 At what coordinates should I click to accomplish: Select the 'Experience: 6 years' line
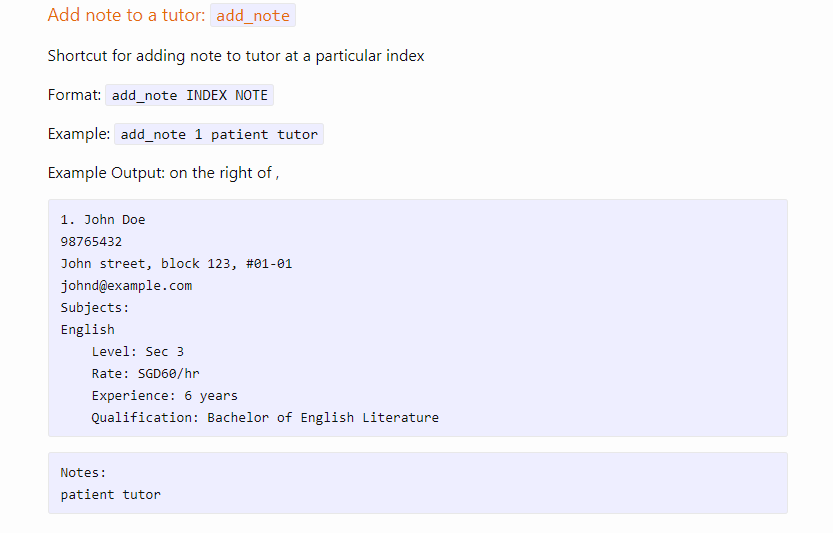click(x=165, y=396)
